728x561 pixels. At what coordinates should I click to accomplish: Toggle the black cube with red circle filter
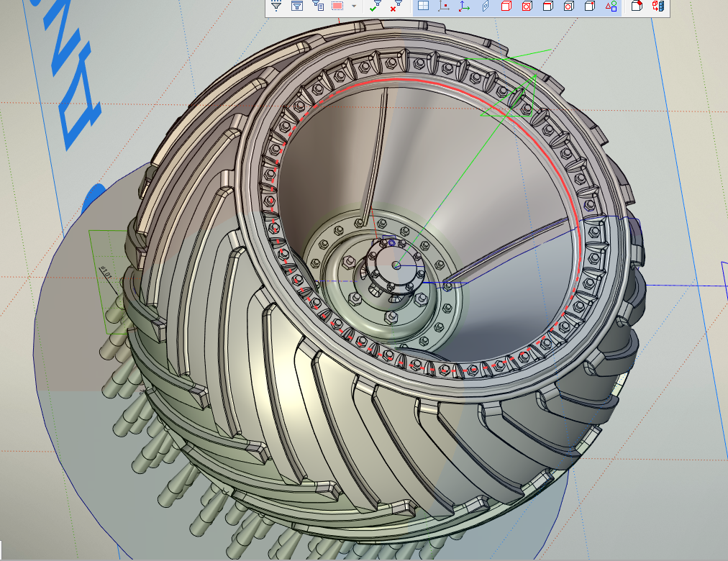tap(569, 6)
